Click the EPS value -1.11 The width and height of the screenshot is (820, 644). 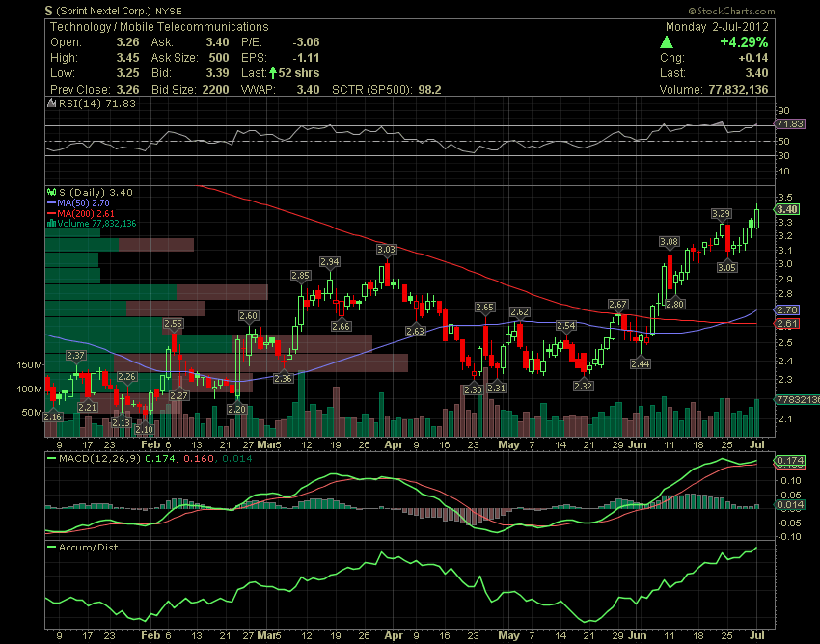(x=306, y=58)
